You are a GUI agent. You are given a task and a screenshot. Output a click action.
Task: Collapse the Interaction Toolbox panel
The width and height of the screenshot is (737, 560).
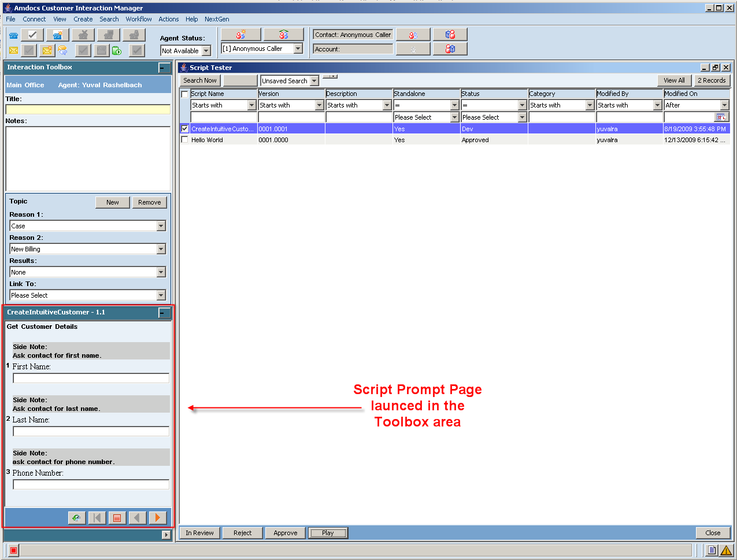pyautogui.click(x=164, y=68)
